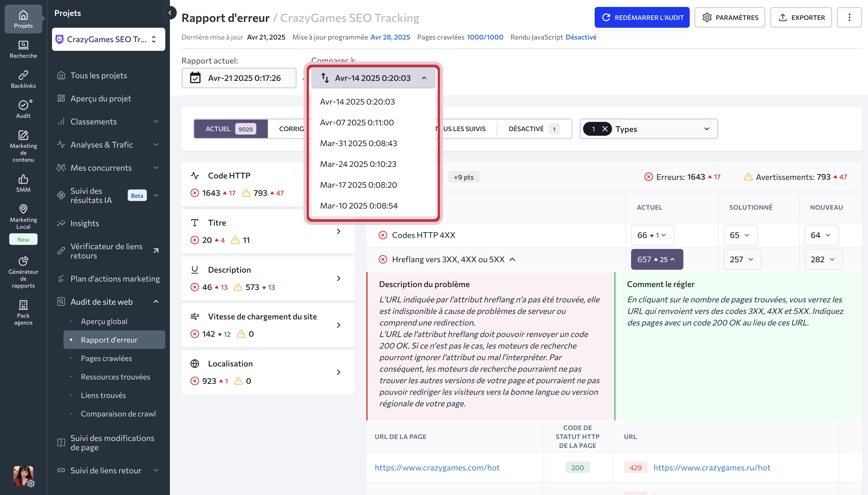Switch to the Actuel 9029 tab
Screen dimensions: 868x495
tap(231, 129)
